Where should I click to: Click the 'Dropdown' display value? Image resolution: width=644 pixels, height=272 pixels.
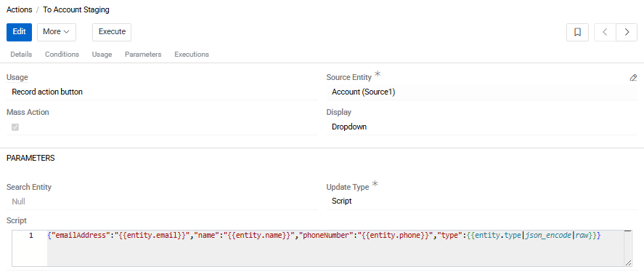(349, 127)
